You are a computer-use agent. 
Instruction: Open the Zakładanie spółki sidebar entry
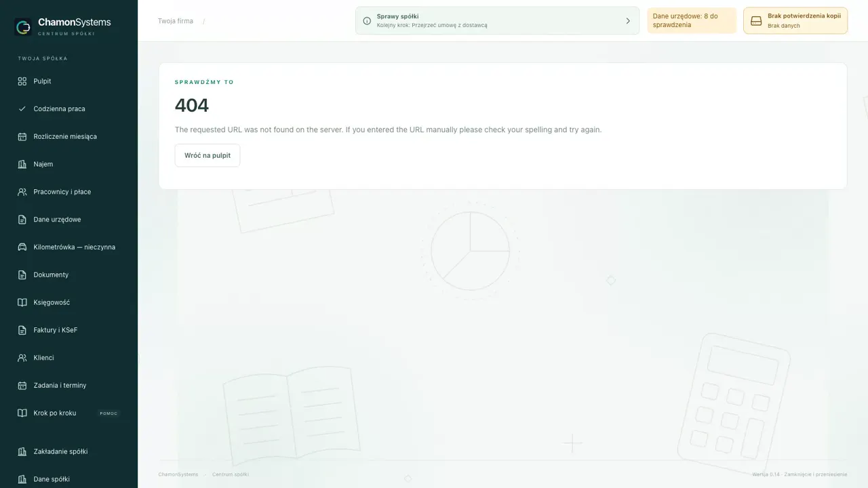click(69, 451)
